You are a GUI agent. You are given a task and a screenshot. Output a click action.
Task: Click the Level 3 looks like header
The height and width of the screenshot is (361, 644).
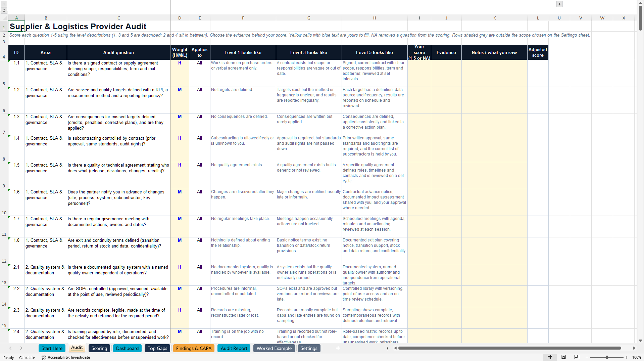click(x=308, y=52)
